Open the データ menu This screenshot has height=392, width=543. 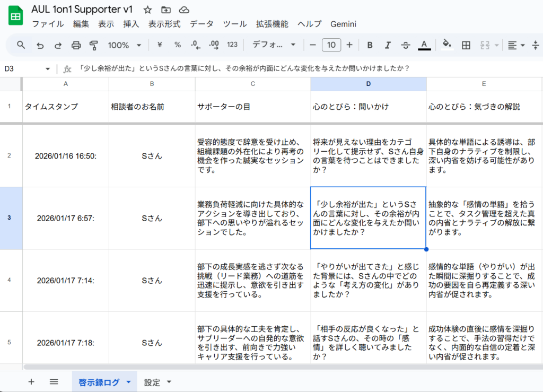[202, 24]
